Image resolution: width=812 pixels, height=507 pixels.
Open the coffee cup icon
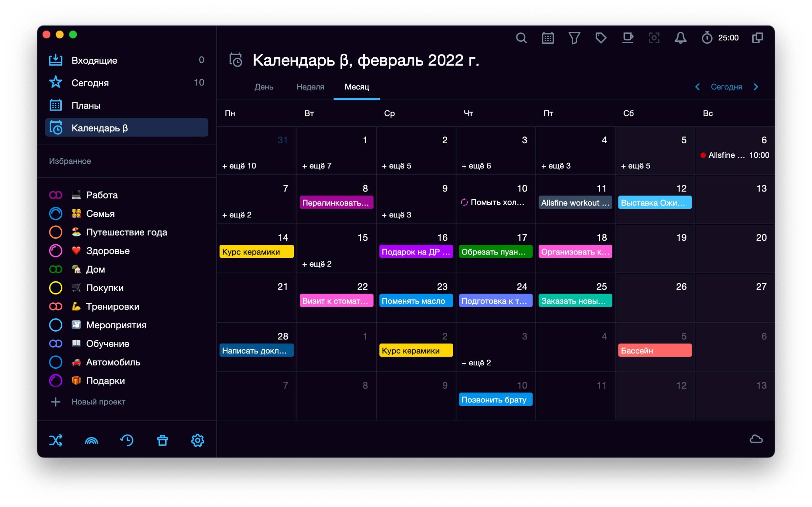627,38
